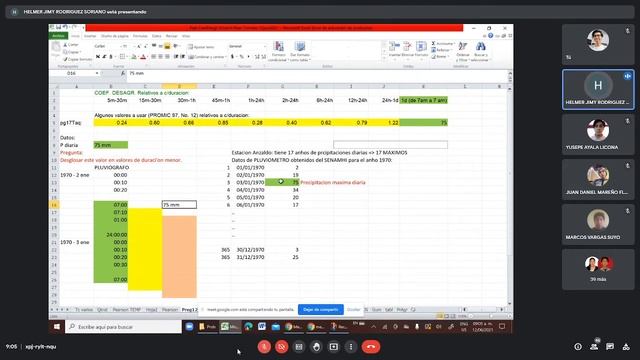Switch to Diseño de página tab
The width and height of the screenshot is (640, 360).
115,36
